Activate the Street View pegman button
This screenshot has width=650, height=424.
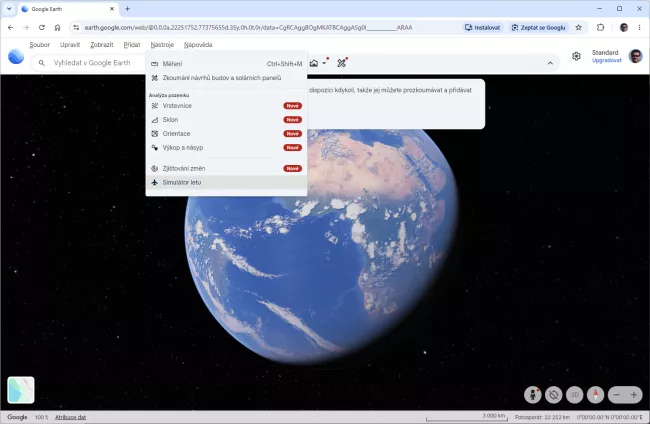(x=533, y=395)
